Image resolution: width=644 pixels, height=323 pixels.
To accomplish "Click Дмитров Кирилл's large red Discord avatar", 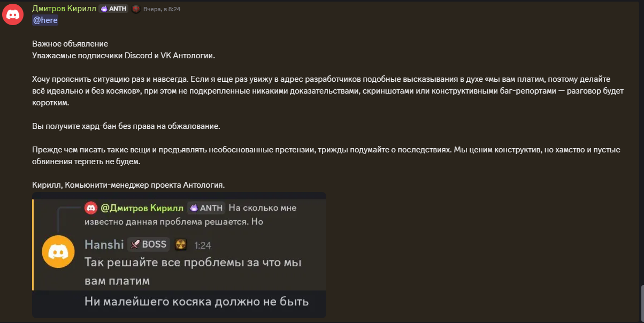I will (x=12, y=14).
